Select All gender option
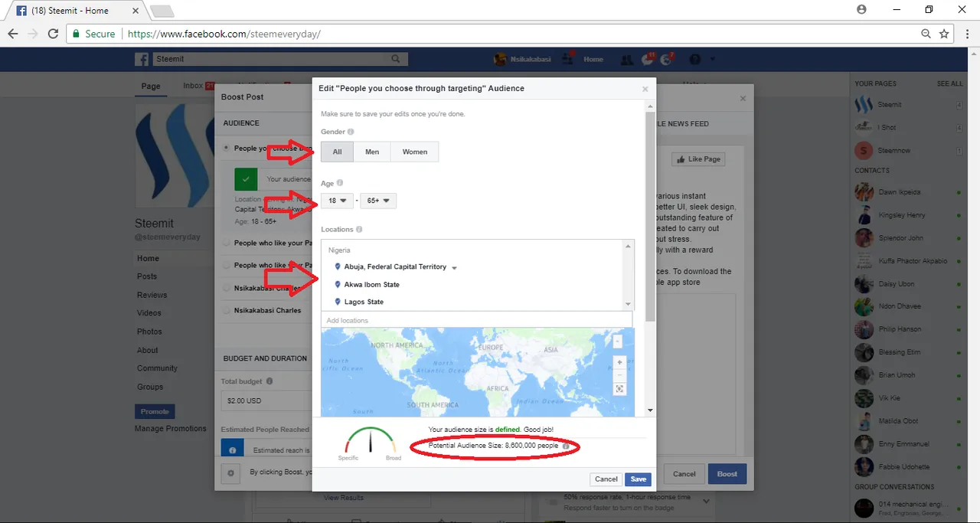Viewport: 980px width, 523px height. [337, 152]
